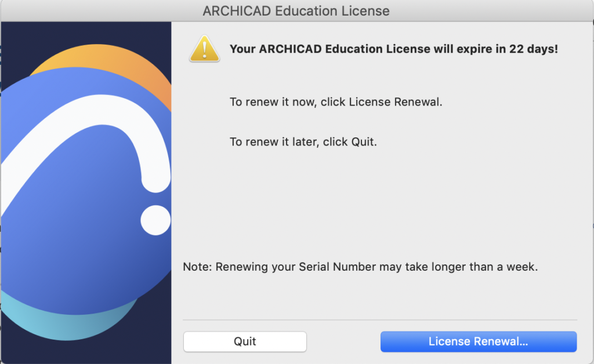
Task: Click the note about Serial Number renewal
Action: coord(360,267)
